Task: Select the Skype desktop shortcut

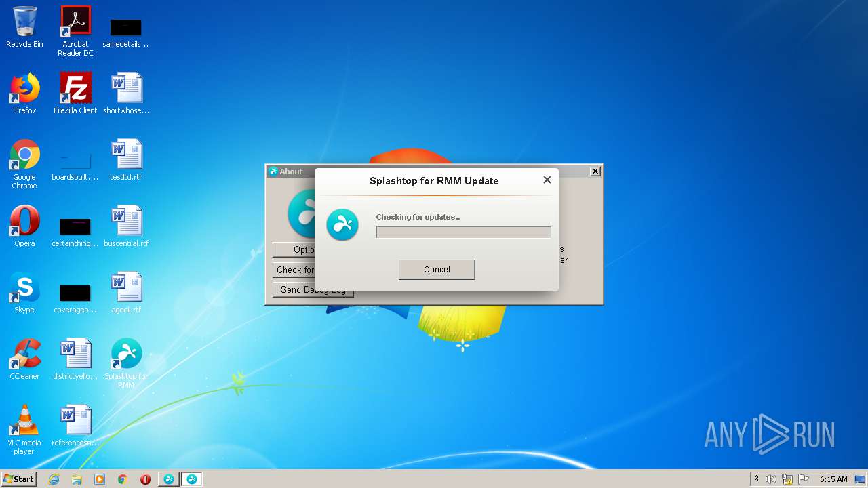Action: tap(24, 293)
